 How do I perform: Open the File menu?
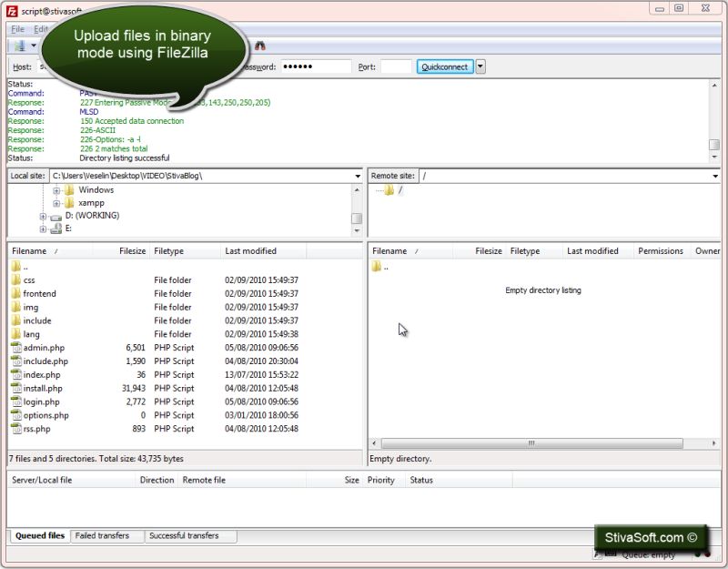16,28
